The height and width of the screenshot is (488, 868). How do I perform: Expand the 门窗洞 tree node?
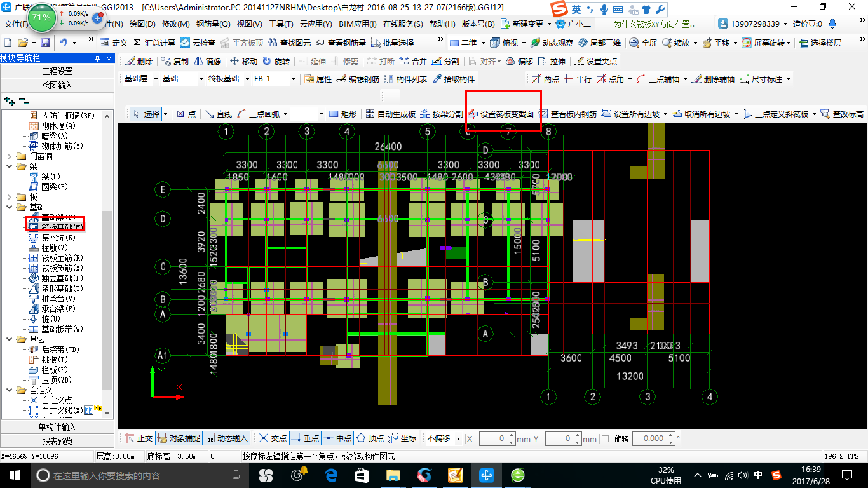pos(8,156)
